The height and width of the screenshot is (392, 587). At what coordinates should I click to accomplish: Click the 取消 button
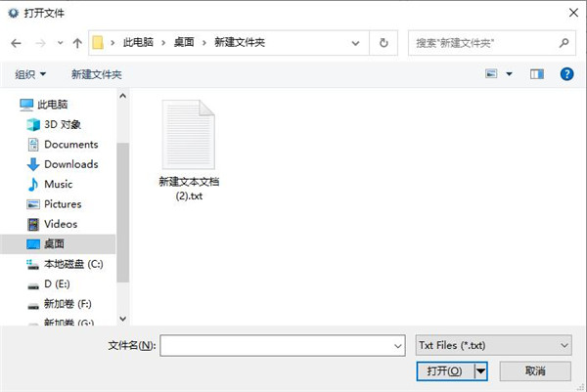[535, 371]
